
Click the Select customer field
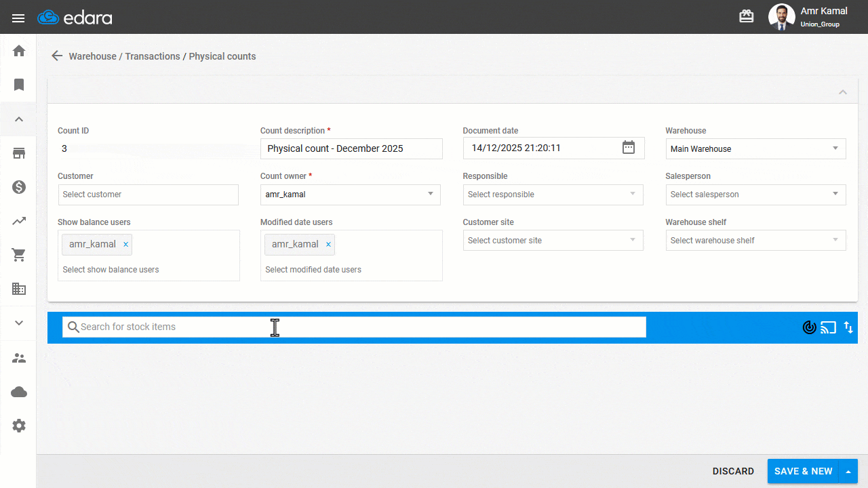point(149,195)
